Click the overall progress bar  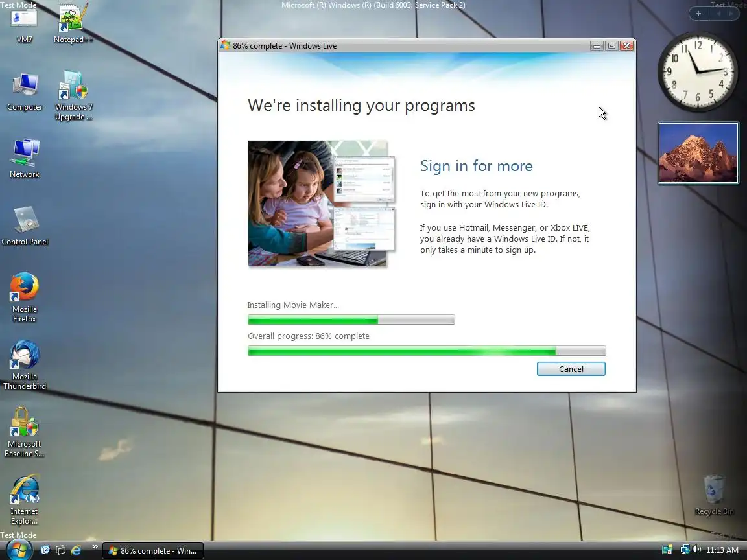(x=427, y=351)
